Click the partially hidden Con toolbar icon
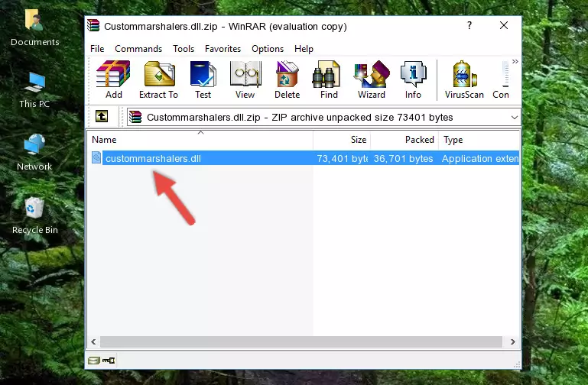The width and height of the screenshot is (588, 385). point(501,79)
